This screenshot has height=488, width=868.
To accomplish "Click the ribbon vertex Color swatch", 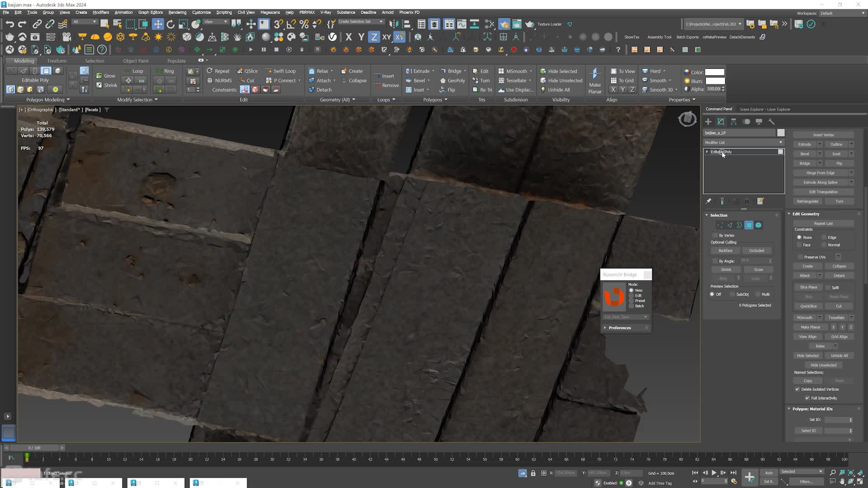I will [715, 72].
